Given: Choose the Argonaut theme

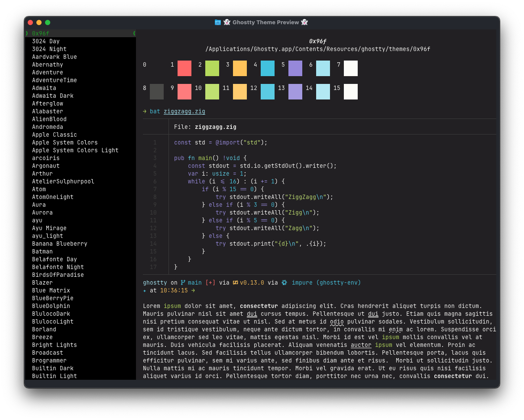Looking at the screenshot, I should [46, 166].
